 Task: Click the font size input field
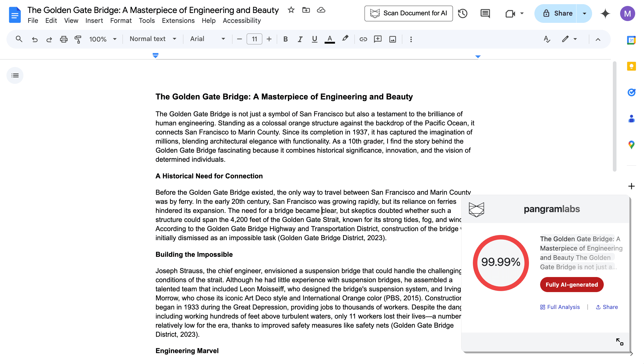tap(254, 39)
